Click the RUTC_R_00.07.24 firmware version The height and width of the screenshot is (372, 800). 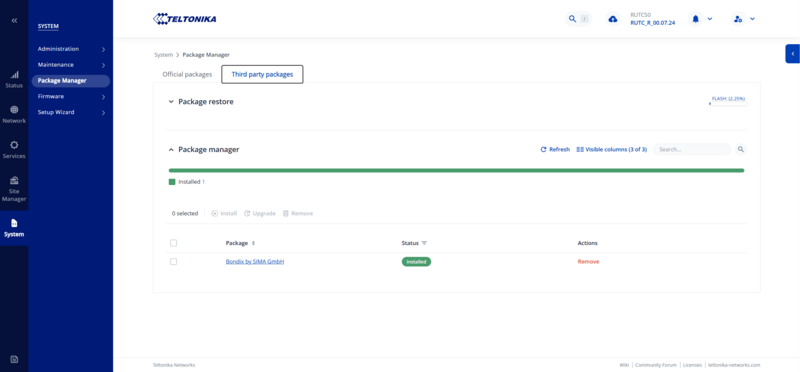point(653,23)
